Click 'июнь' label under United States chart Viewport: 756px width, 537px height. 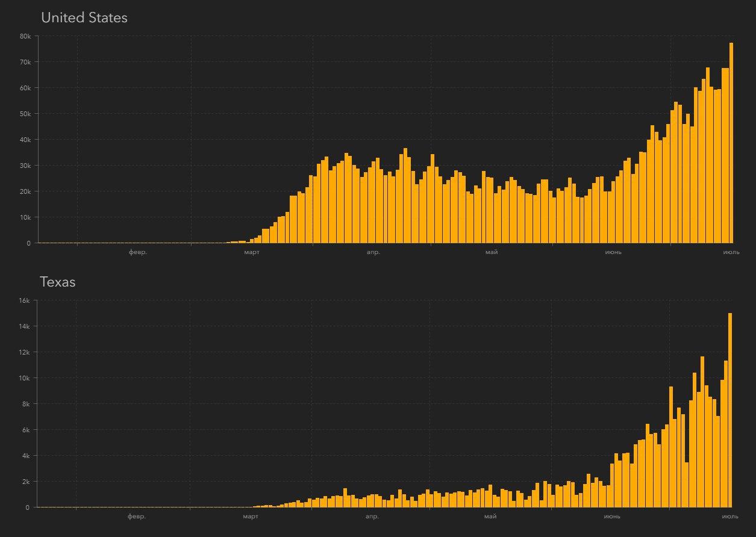tap(613, 252)
